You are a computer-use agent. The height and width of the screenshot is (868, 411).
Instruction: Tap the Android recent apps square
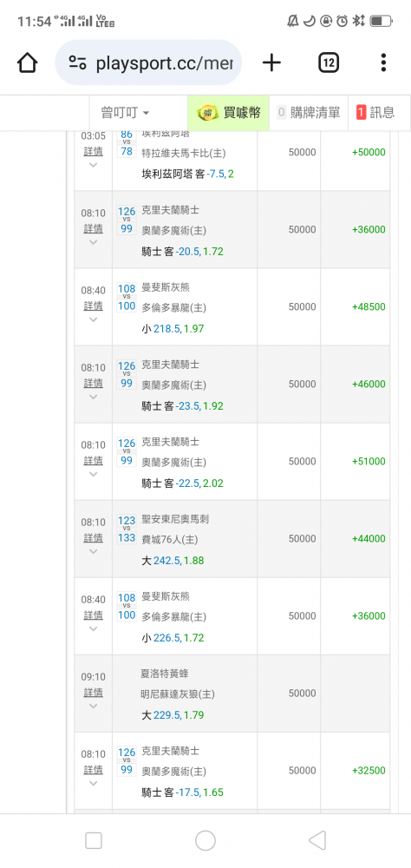pos(94,840)
